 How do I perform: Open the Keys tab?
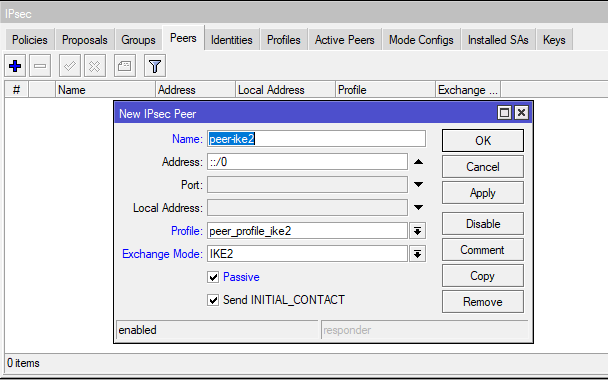tap(554, 40)
